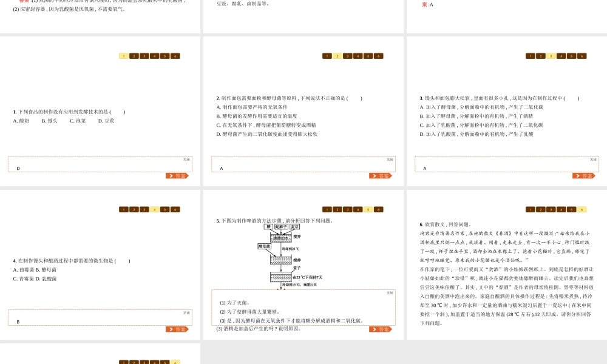The image size is (607, 364).
Task: Go to tab 3 from the question 1 slide
Action: [144, 56]
